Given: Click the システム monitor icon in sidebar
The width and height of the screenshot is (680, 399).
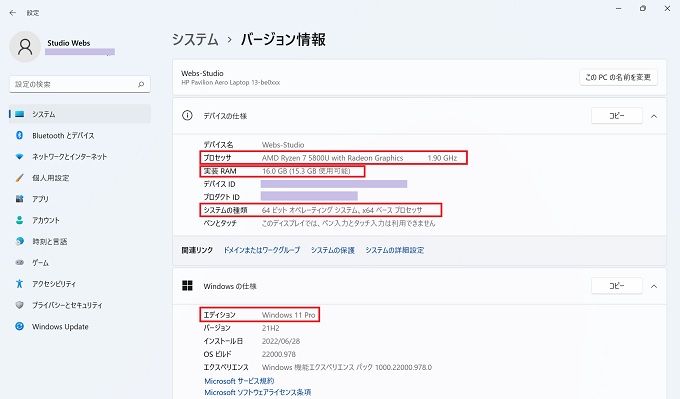Looking at the screenshot, I should (20, 114).
